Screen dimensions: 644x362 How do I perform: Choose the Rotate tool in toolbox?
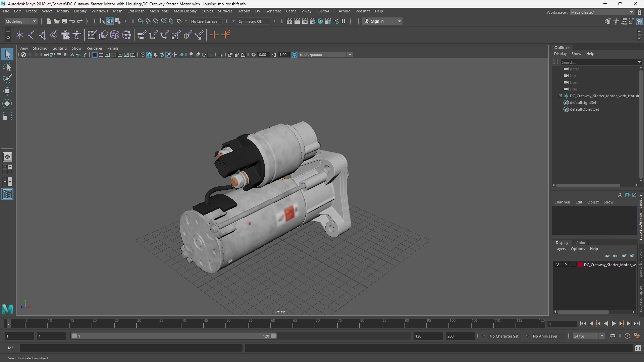[x=7, y=104]
